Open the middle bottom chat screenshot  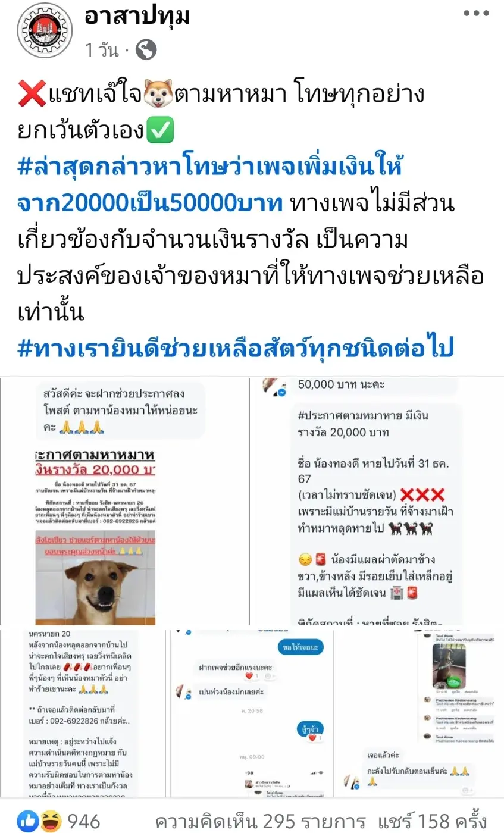click(252, 712)
